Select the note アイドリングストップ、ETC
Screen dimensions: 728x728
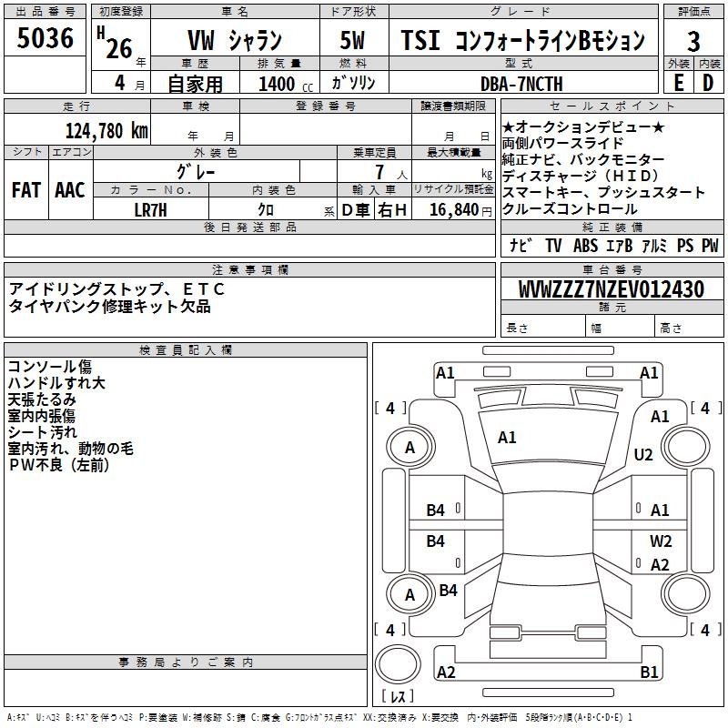[x=116, y=289]
